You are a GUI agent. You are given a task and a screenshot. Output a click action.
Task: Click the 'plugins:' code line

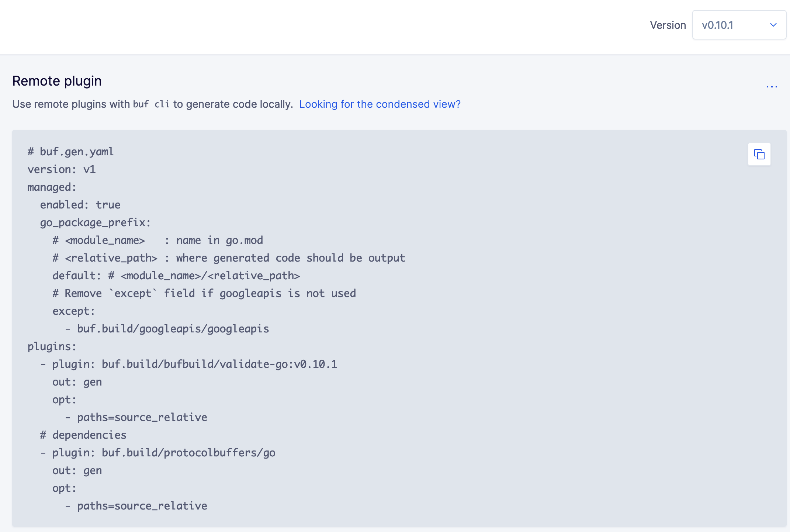52,346
